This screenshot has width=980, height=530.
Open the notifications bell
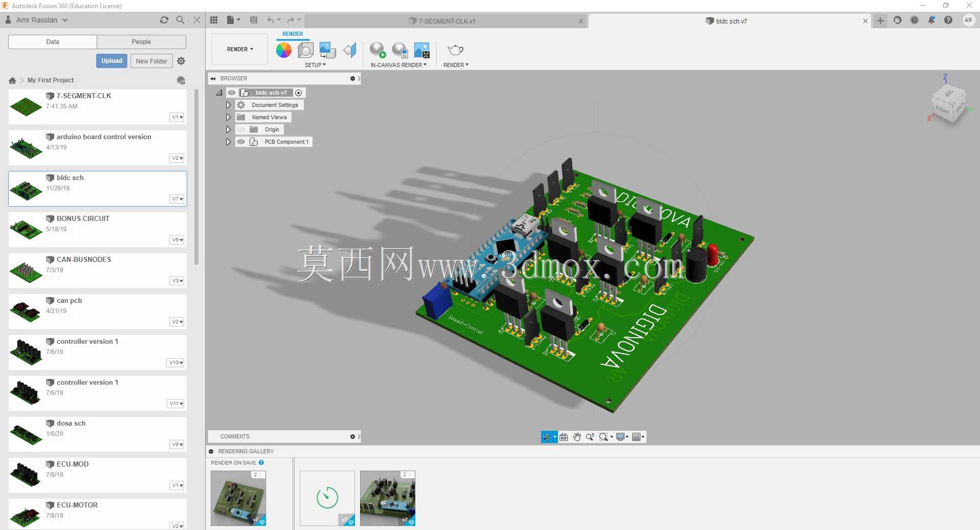pyautogui.click(x=931, y=20)
